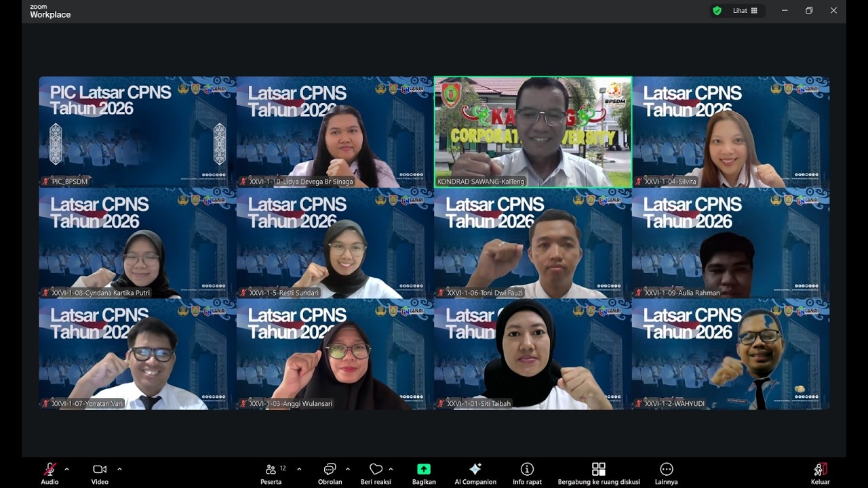Click muted mic icon on Toni Dwi Fauzi label

coord(441,293)
